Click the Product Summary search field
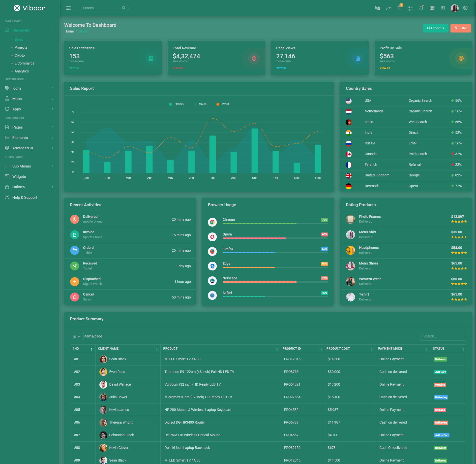 pos(443,336)
